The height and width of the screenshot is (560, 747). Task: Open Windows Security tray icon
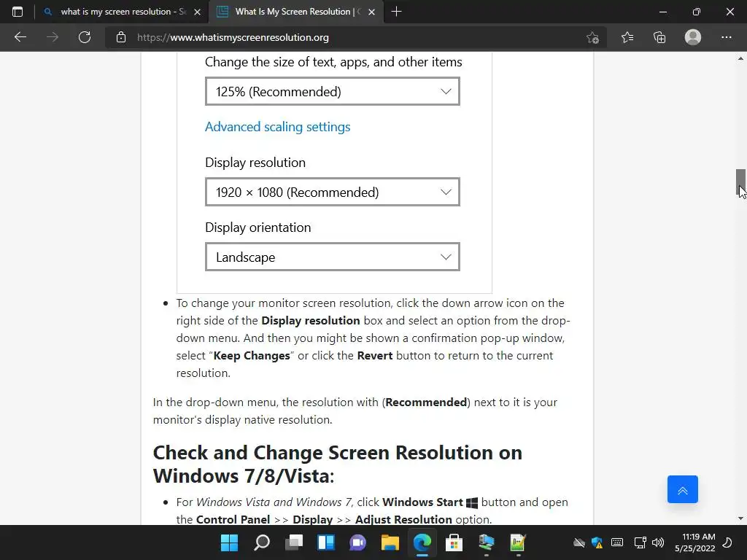click(x=597, y=542)
